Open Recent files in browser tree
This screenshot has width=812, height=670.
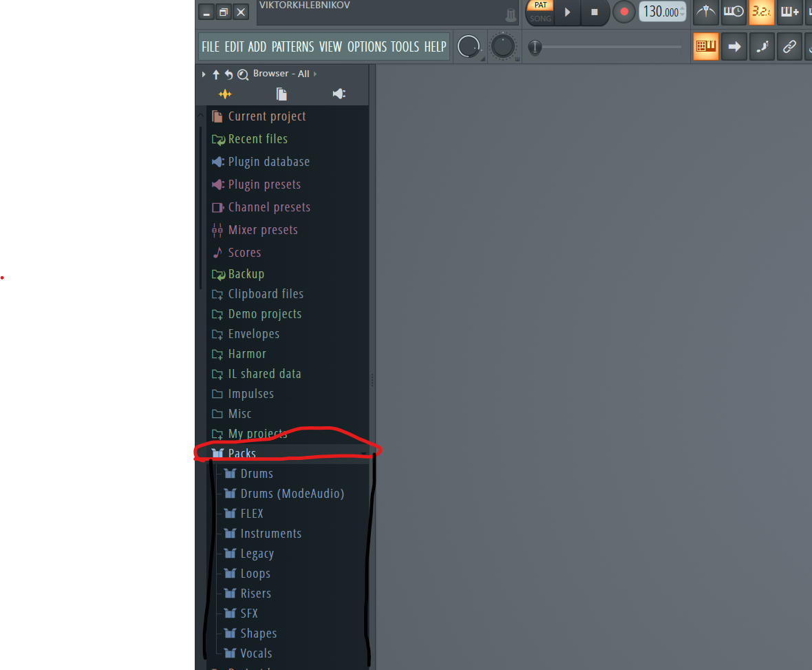(x=288, y=139)
